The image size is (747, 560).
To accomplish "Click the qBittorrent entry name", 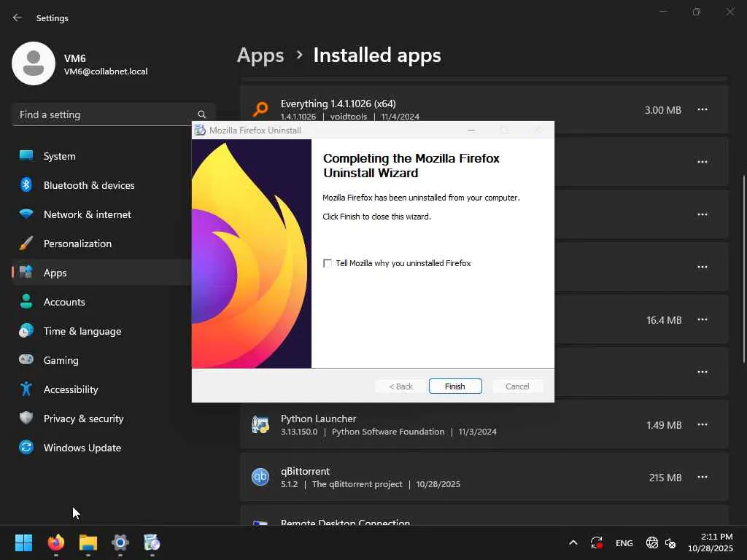I will coord(305,471).
